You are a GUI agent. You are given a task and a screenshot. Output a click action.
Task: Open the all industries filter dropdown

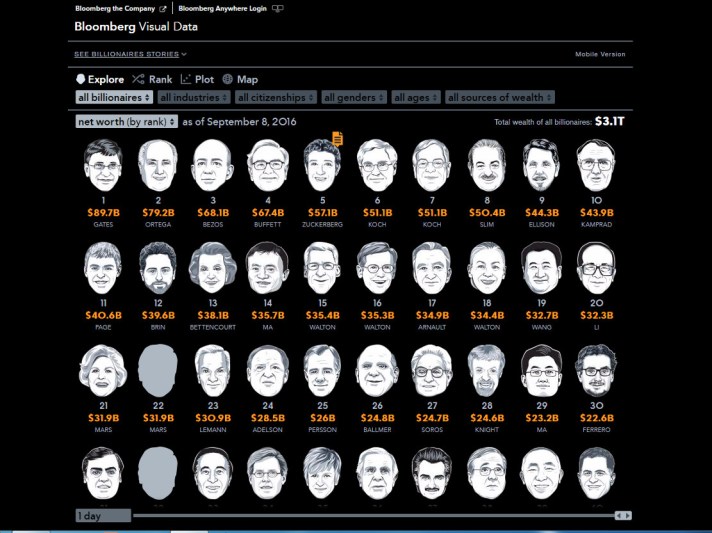click(194, 97)
